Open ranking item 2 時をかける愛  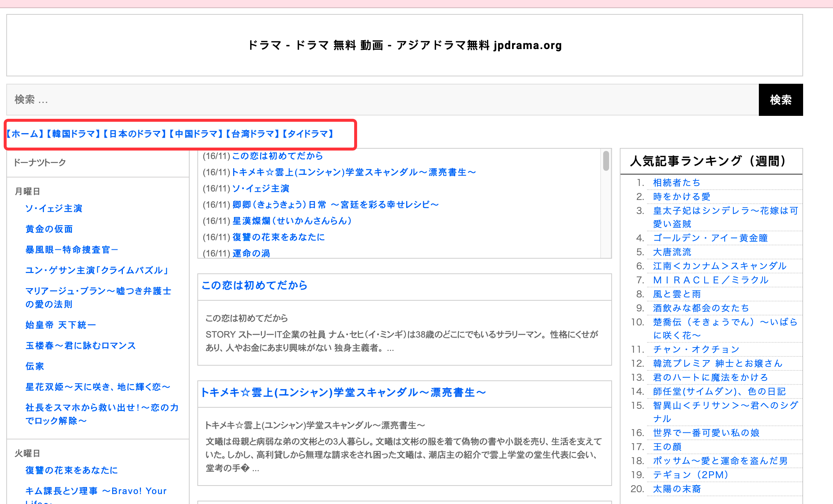[682, 197]
